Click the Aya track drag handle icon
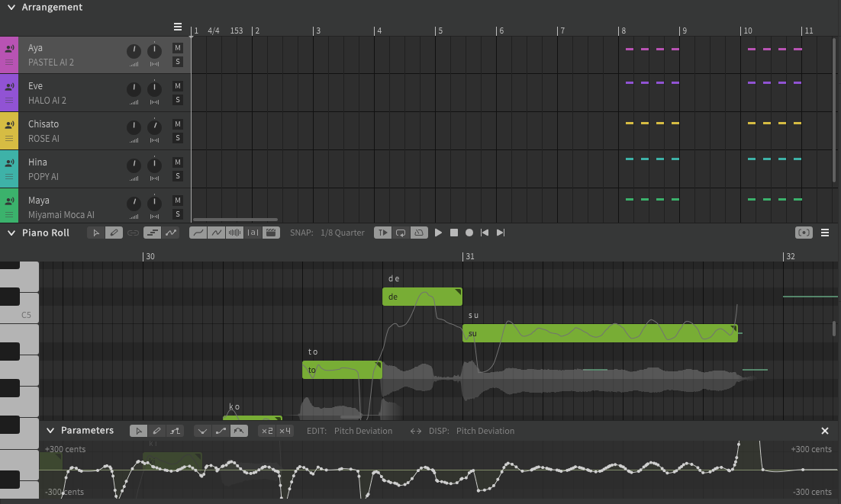The image size is (841, 504). [x=9, y=62]
